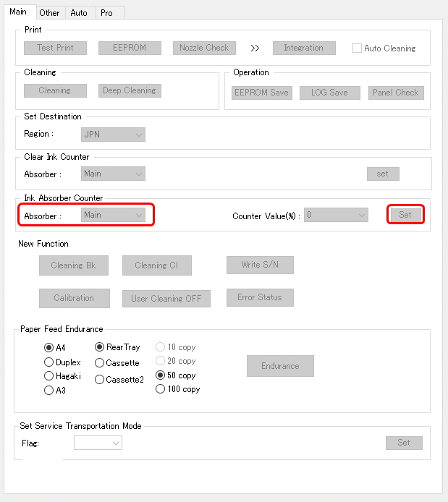This screenshot has height=502, width=448.
Task: Click Set in Ink Absorber Counter section
Action: coord(405,215)
